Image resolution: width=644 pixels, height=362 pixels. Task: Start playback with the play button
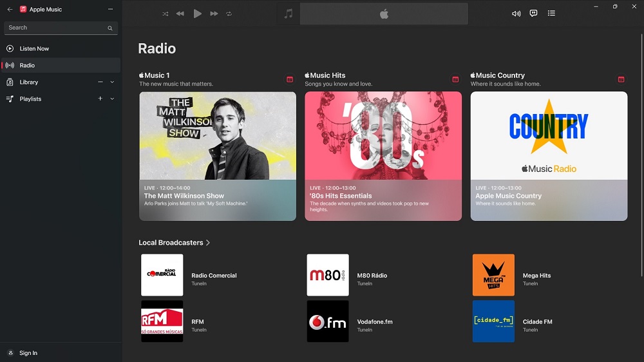198,14
